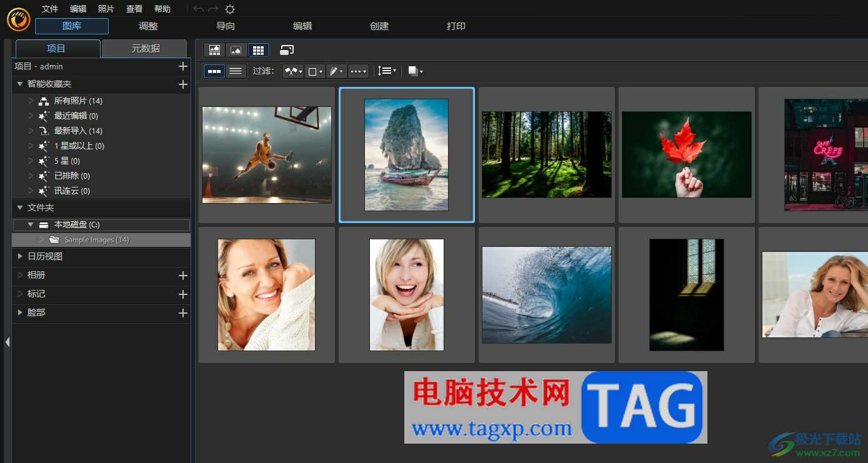Expand the Sample Images folder node
Screen dimensions: 868x463
tap(41, 240)
